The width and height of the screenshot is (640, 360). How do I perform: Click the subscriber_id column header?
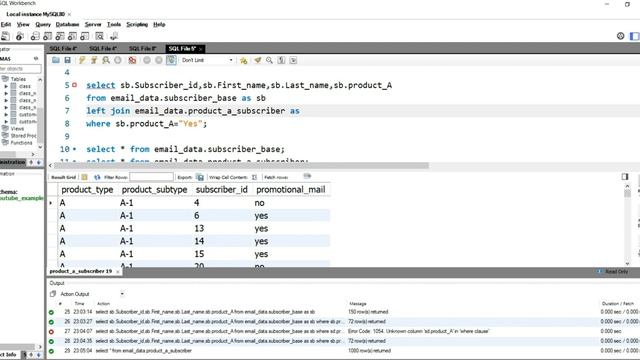click(x=222, y=189)
